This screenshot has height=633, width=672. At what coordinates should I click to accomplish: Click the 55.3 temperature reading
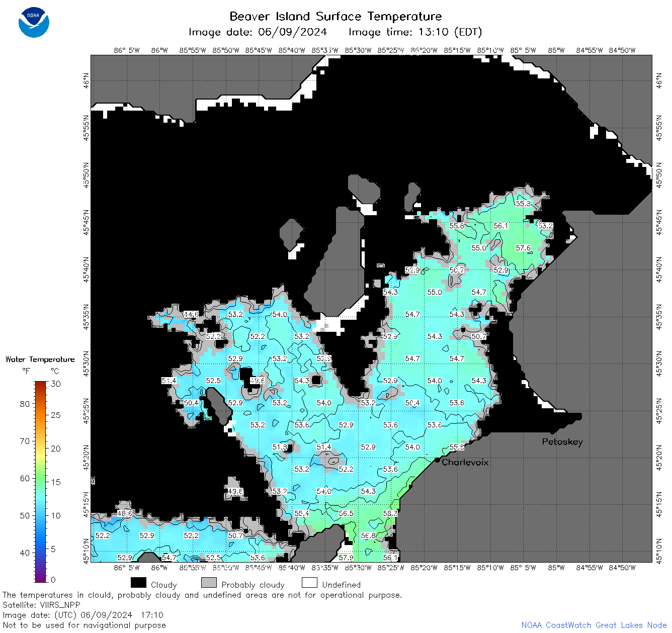(523, 204)
